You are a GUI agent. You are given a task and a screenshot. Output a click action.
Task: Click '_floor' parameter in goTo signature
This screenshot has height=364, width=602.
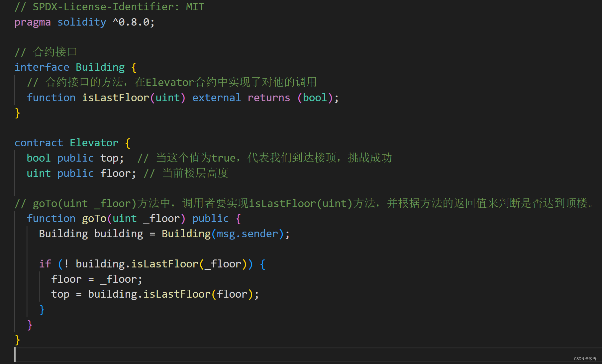(x=161, y=219)
